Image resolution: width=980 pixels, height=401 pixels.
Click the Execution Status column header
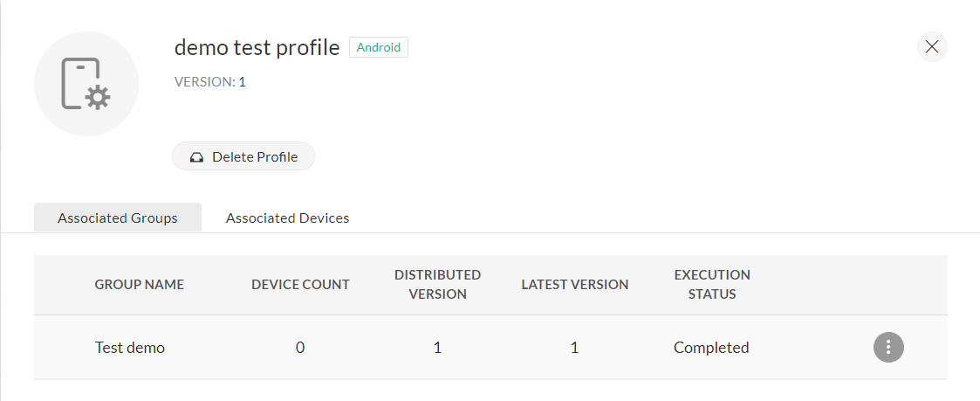point(711,284)
